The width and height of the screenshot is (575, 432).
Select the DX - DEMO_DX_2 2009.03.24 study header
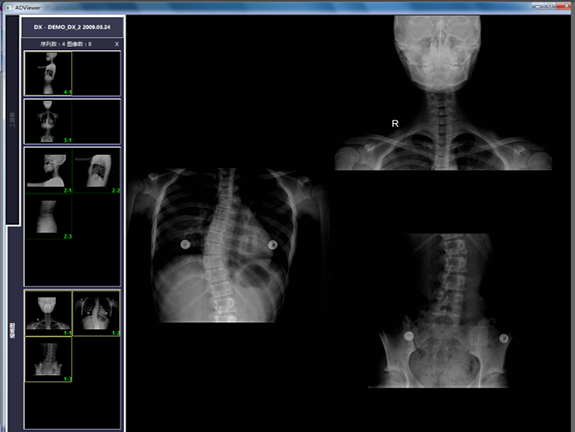(x=72, y=27)
